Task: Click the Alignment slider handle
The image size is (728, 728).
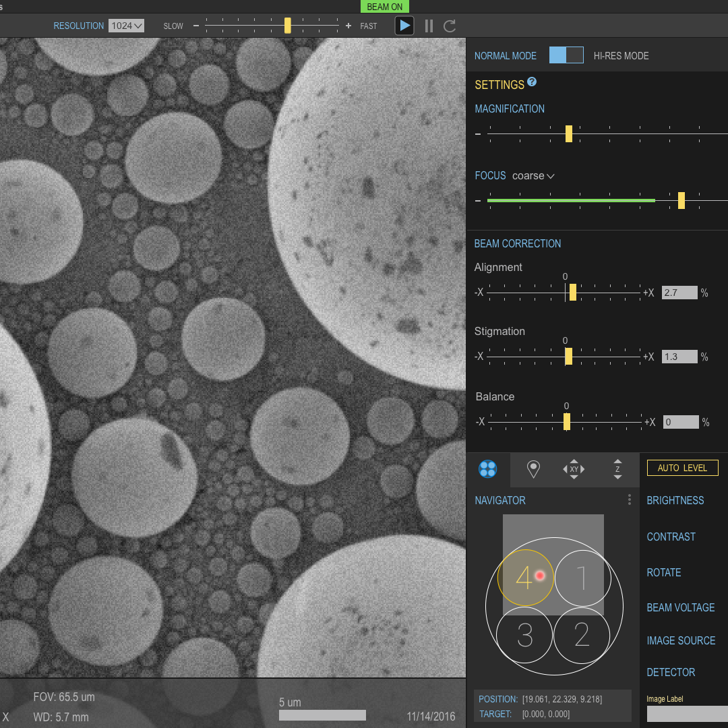Action: pos(572,292)
